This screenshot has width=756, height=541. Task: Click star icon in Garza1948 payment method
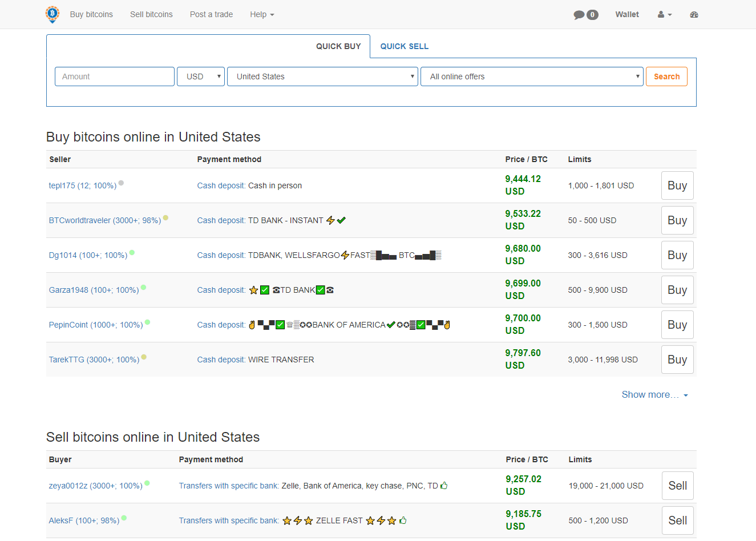(254, 290)
